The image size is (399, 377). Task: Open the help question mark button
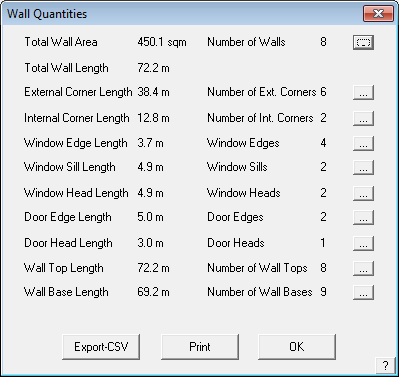click(385, 366)
